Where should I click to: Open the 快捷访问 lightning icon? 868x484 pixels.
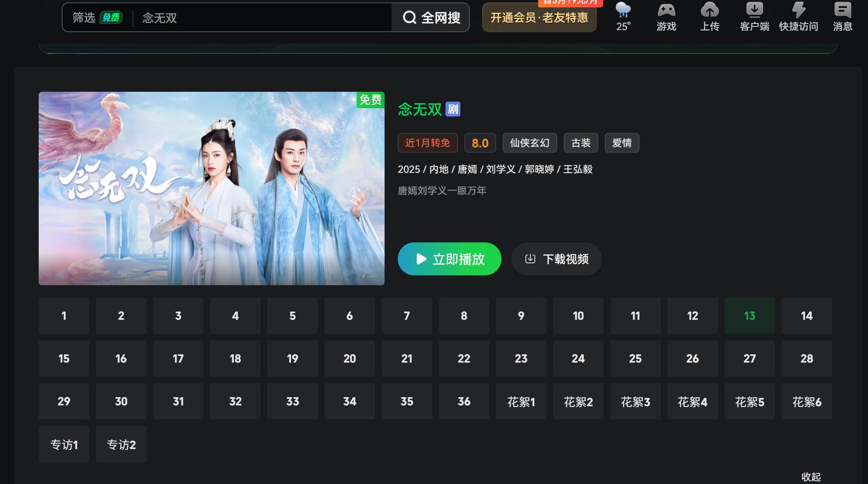(x=798, y=16)
